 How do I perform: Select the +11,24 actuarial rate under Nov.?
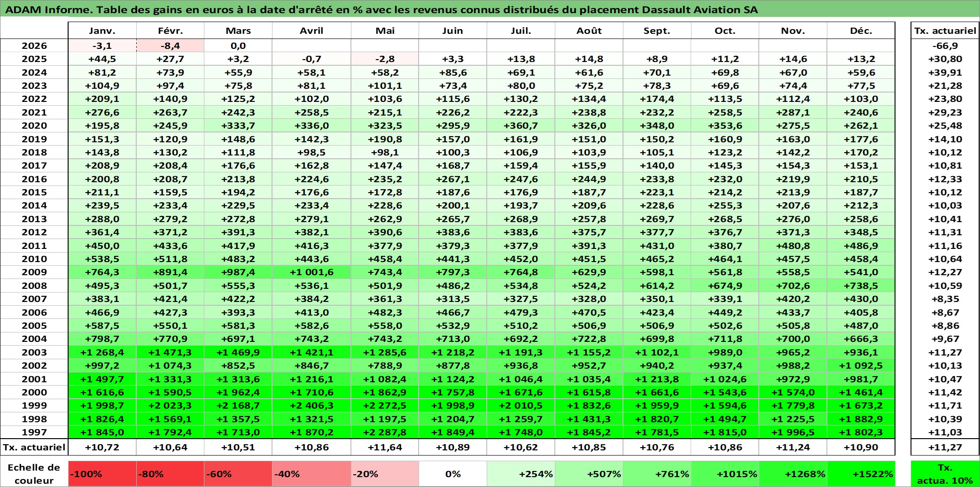(793, 447)
